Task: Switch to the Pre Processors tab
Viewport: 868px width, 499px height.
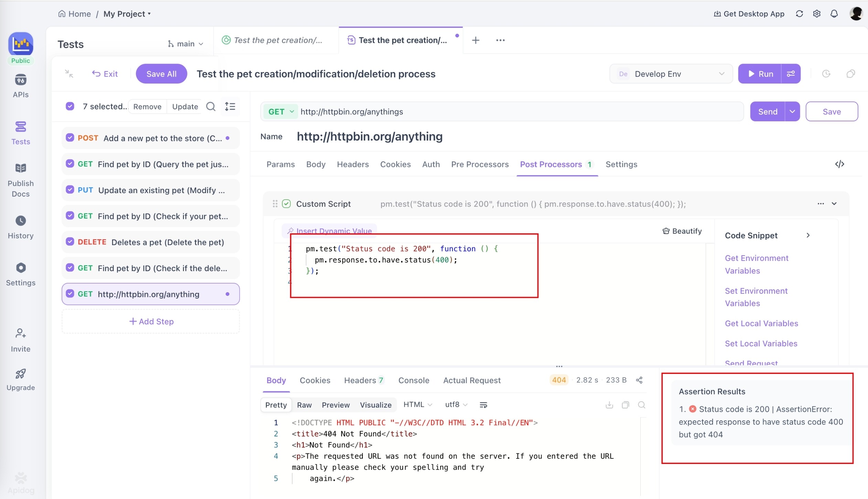Action: click(480, 164)
